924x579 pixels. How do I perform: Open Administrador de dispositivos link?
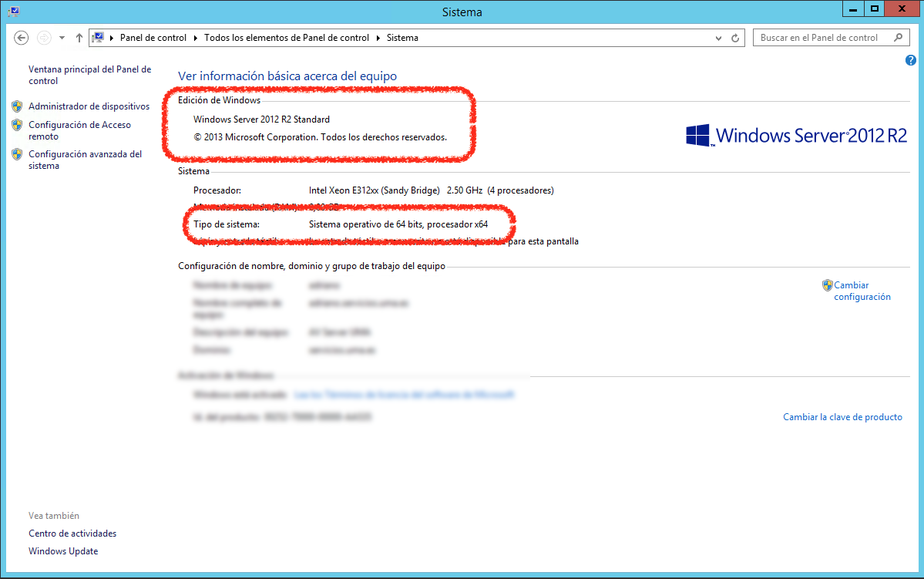(x=89, y=106)
